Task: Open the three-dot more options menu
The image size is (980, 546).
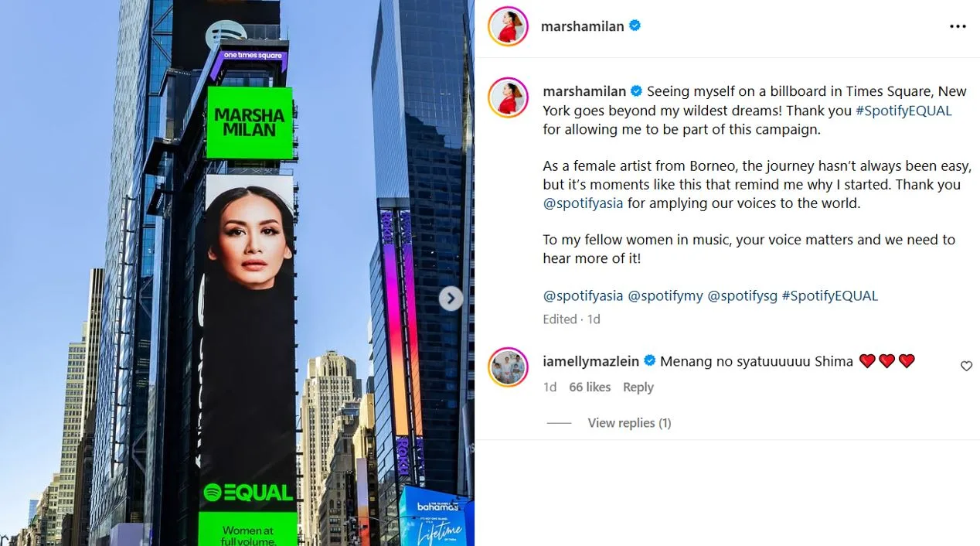Action: coord(958,26)
